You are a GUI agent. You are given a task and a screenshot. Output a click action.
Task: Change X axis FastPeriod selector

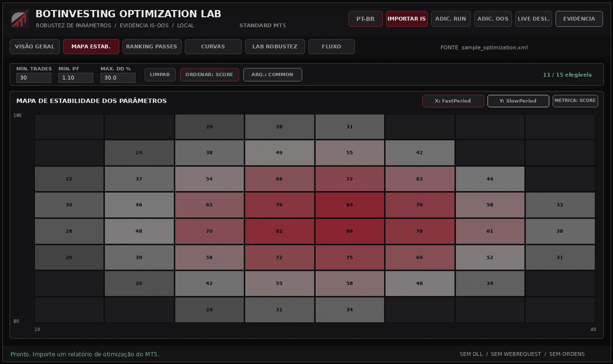[x=453, y=101]
